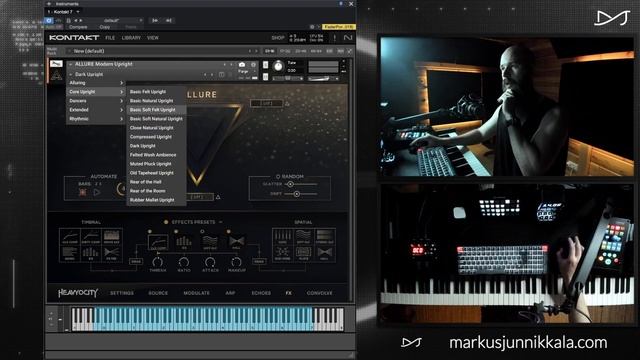Select the wave delay tile in effects chain
This screenshot has height=360, width=640.
[210, 242]
